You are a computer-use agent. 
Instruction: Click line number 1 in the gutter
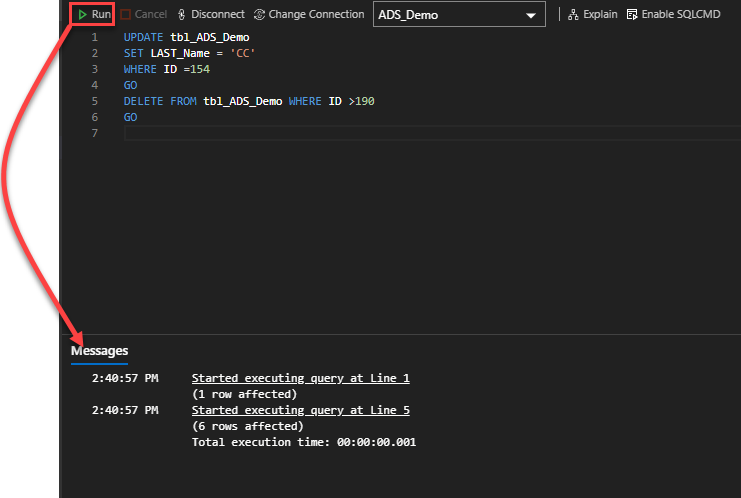coord(95,37)
